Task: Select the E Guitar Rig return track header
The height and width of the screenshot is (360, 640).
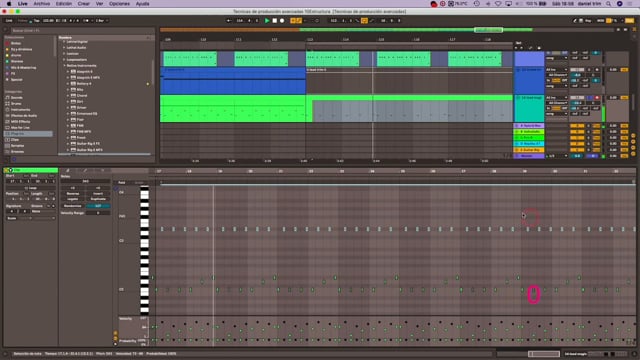Action: point(529,150)
